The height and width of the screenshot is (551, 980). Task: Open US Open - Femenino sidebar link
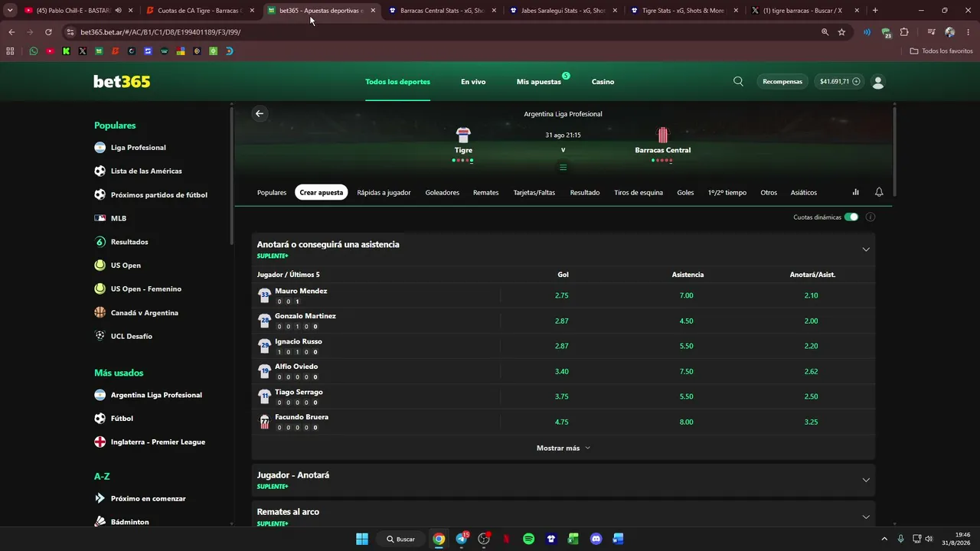146,289
